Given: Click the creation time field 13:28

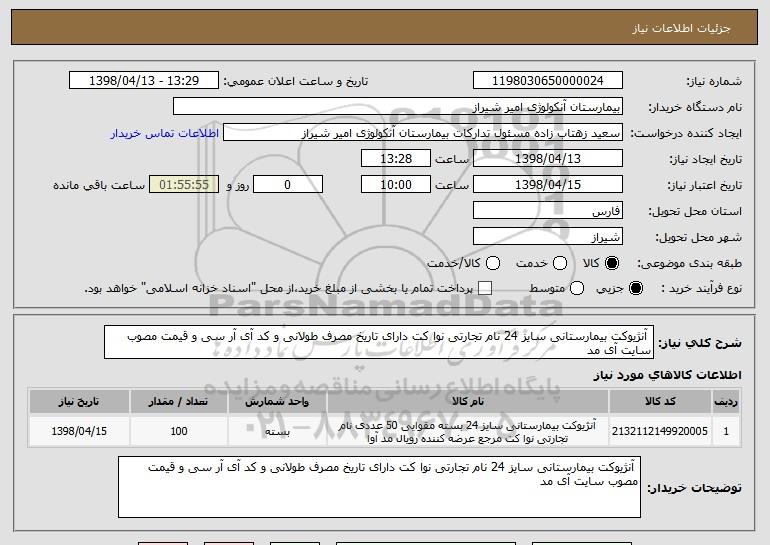Looking at the screenshot, I should (396, 159).
